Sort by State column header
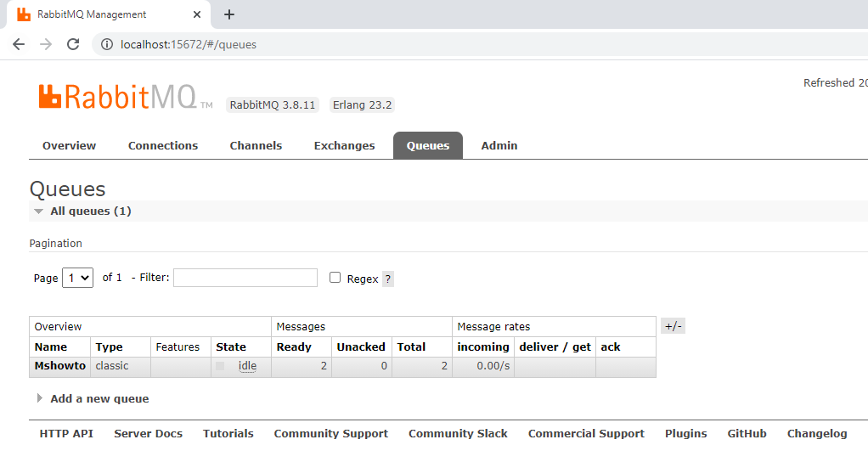This screenshot has height=462, width=868. [231, 346]
